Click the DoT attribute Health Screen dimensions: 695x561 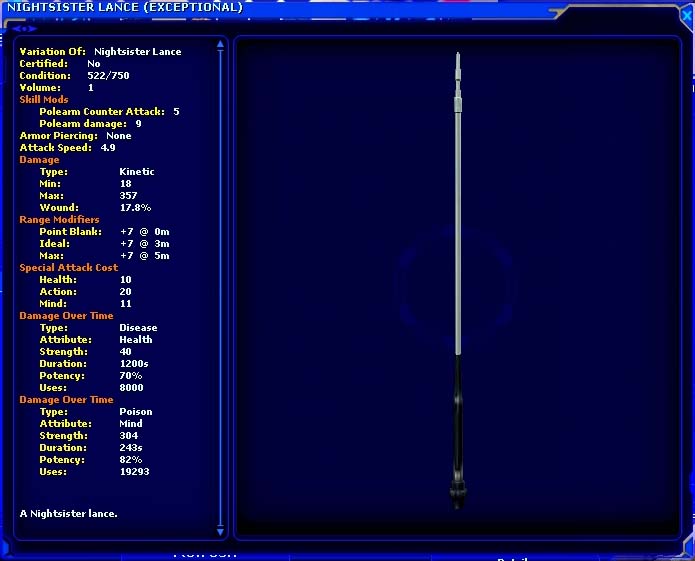136,339
